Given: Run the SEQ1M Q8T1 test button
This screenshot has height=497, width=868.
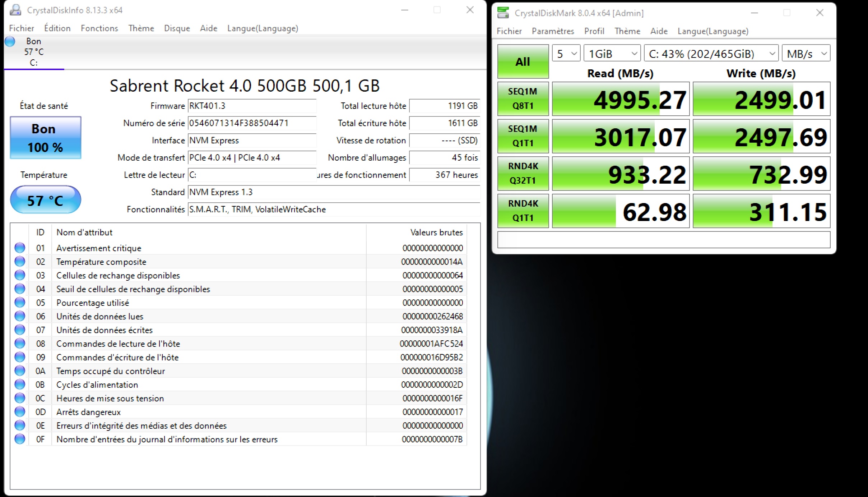Looking at the screenshot, I should coord(523,99).
